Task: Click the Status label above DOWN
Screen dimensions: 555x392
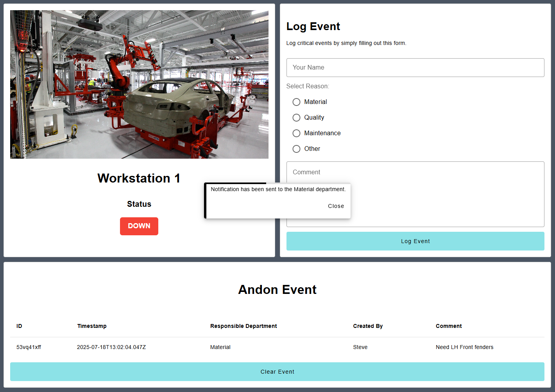Action: pos(139,204)
